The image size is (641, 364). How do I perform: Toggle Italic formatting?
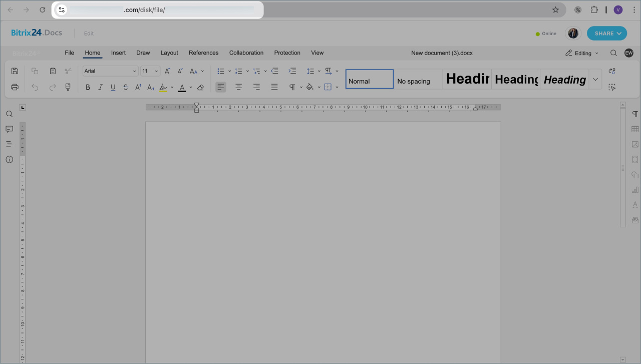100,87
